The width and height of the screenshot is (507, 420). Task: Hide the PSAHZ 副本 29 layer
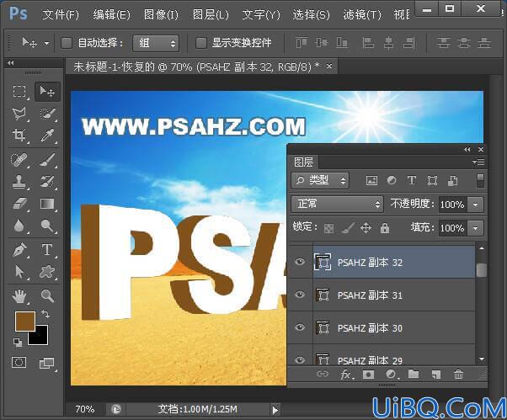click(x=300, y=360)
